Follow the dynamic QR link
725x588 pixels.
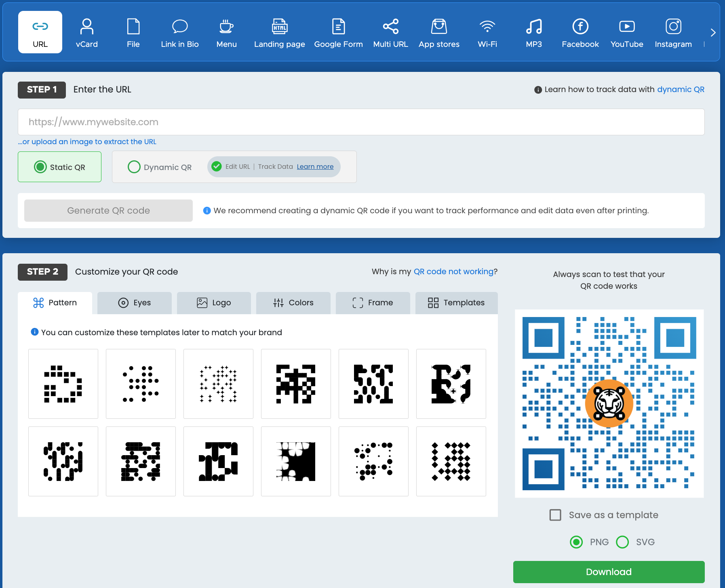(681, 90)
